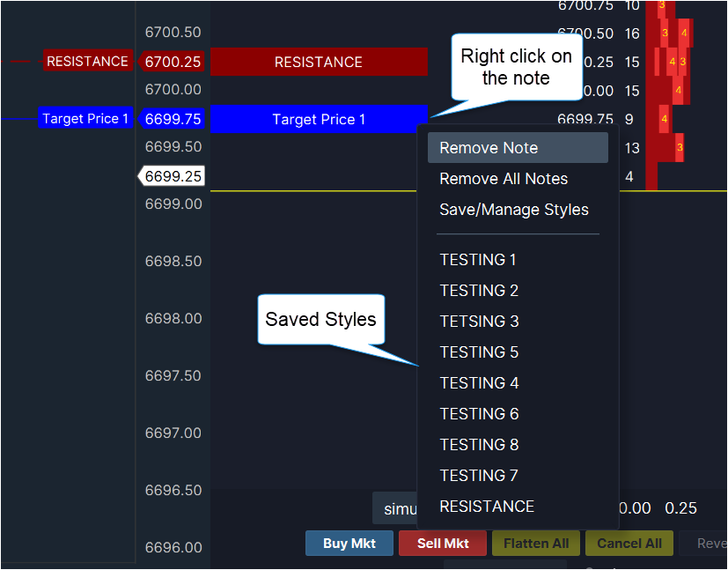Select the small RESISTANCE chart label at left
Image resolution: width=728 pixels, height=570 pixels.
(x=87, y=62)
